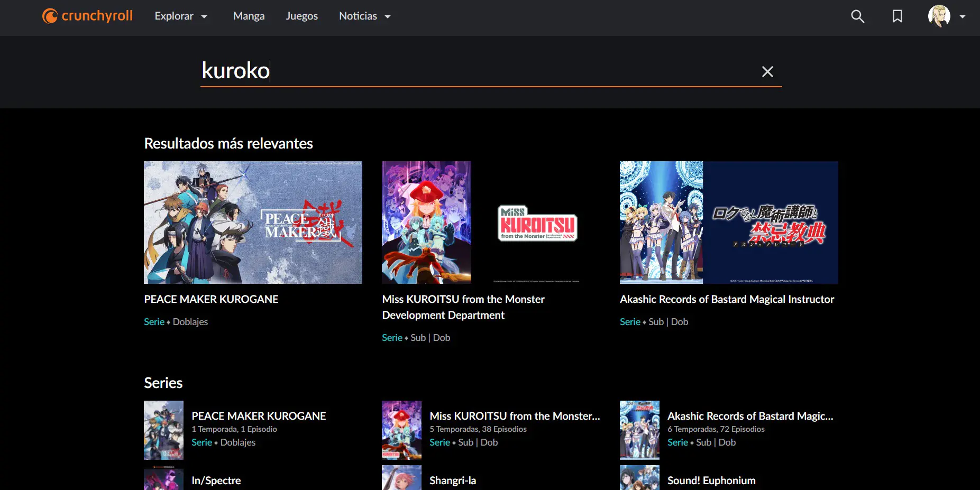
Task: Expand the Explorar dropdown menu
Action: click(x=181, y=16)
